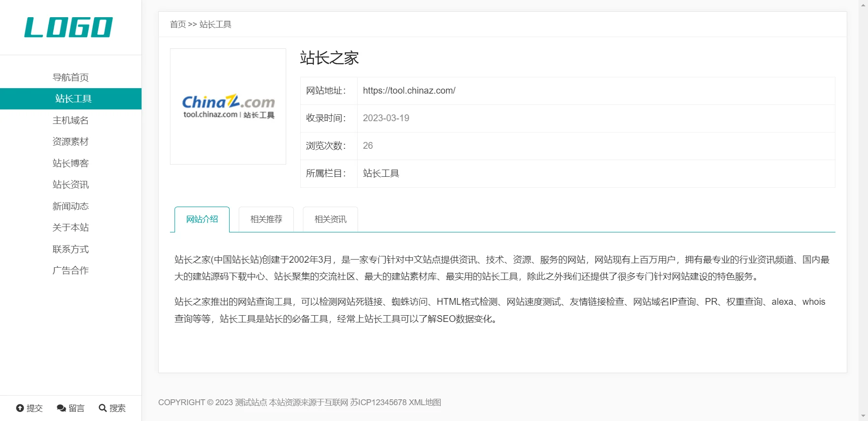Click the scrollbar down arrow
The image size is (868, 421).
[863, 416]
